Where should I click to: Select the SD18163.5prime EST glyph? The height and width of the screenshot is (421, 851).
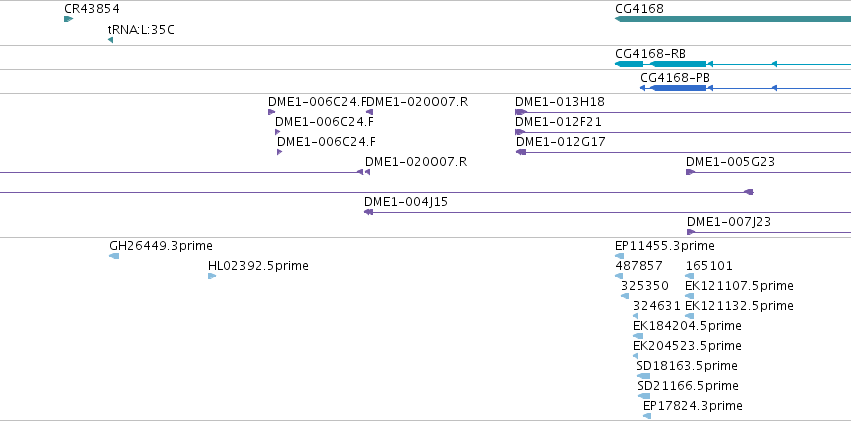[x=643, y=377]
